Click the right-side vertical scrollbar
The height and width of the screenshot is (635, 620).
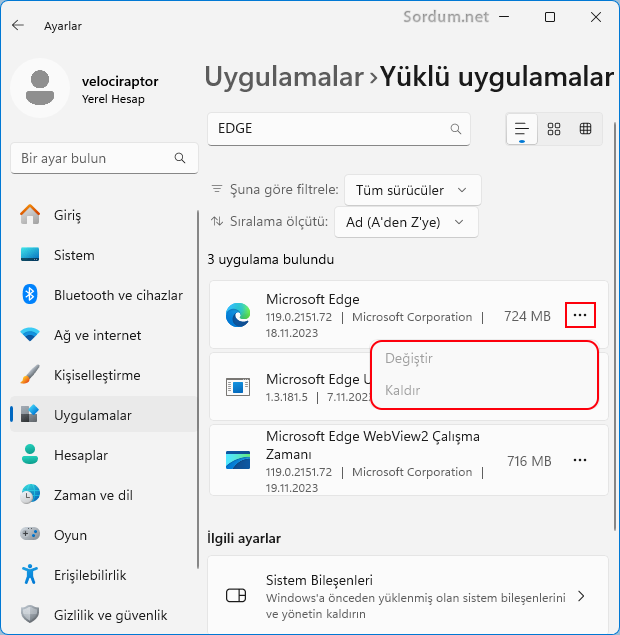tap(615, 324)
